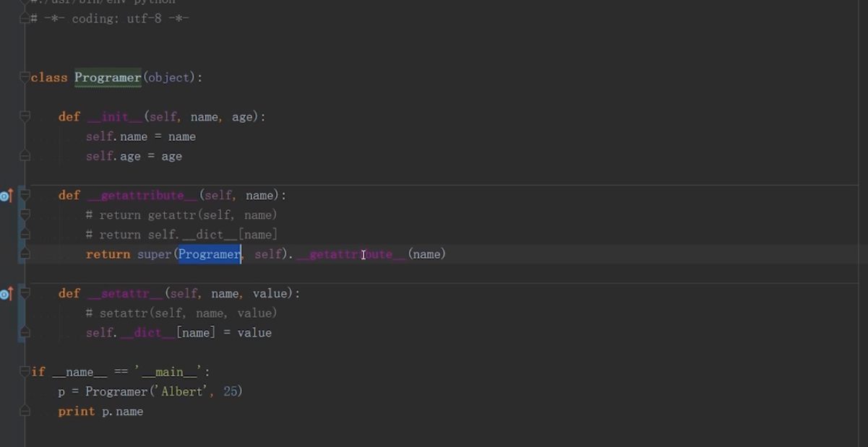The width and height of the screenshot is (868, 447).
Task: Click fold marker beside the coding utf-8 comment
Action: click(x=25, y=18)
